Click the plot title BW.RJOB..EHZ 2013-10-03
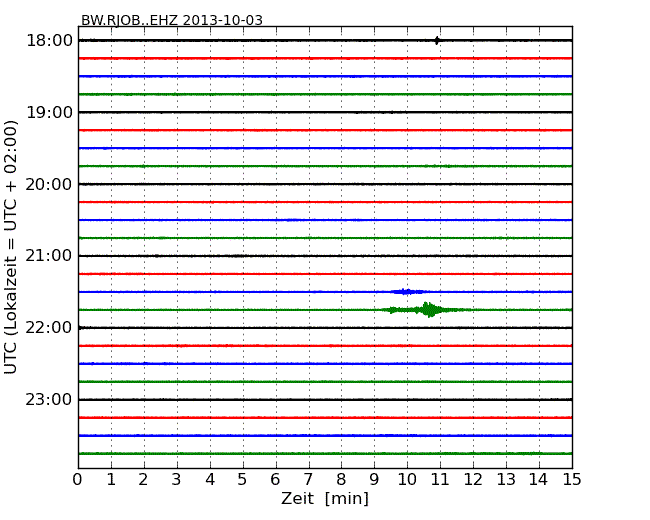Image resolution: width=650 pixels, height=520 pixels. [172, 20]
